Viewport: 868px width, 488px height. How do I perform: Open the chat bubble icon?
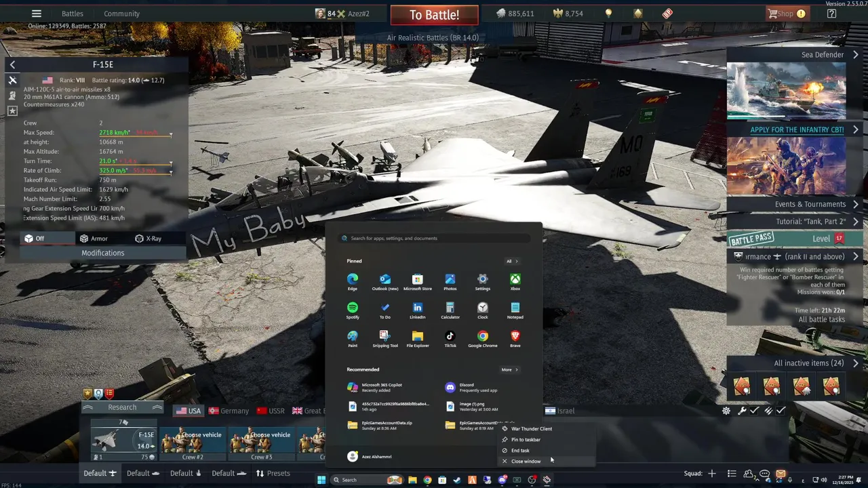click(x=764, y=473)
